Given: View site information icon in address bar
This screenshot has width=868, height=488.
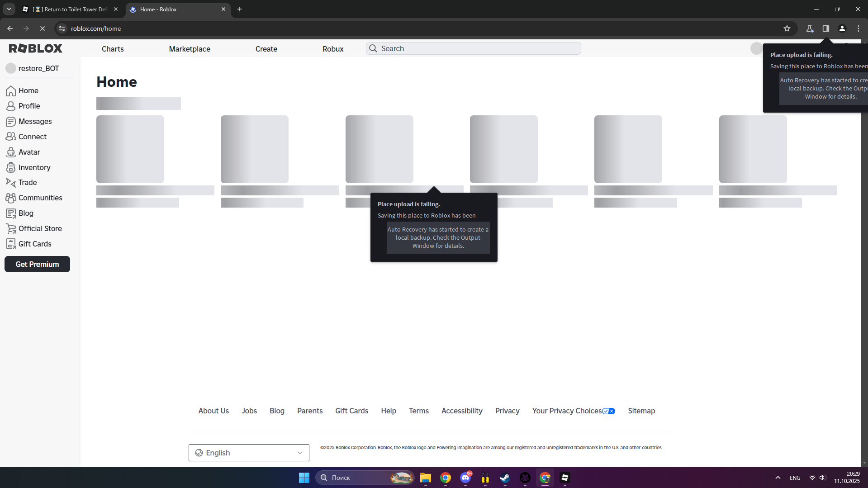Looking at the screenshot, I should 62,28.
